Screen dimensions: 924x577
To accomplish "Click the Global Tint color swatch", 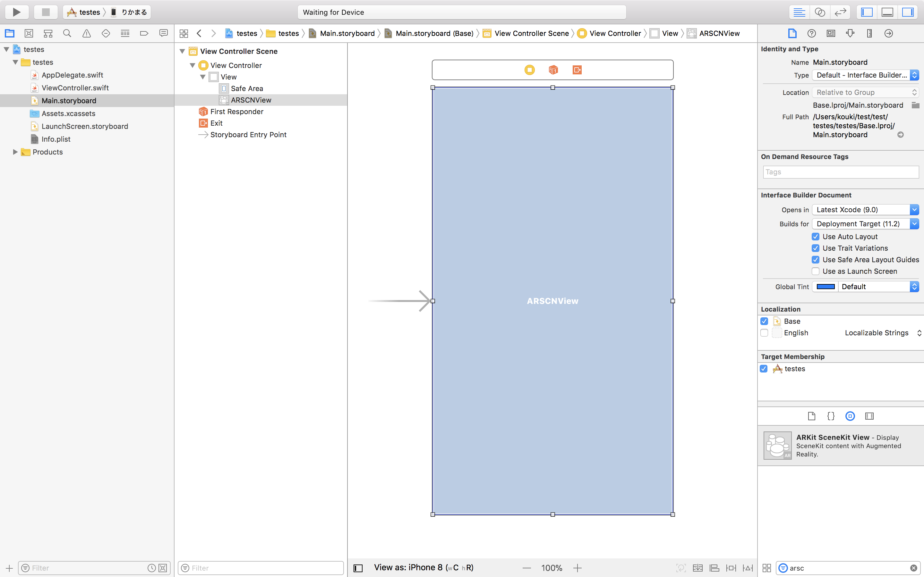I will (x=825, y=287).
